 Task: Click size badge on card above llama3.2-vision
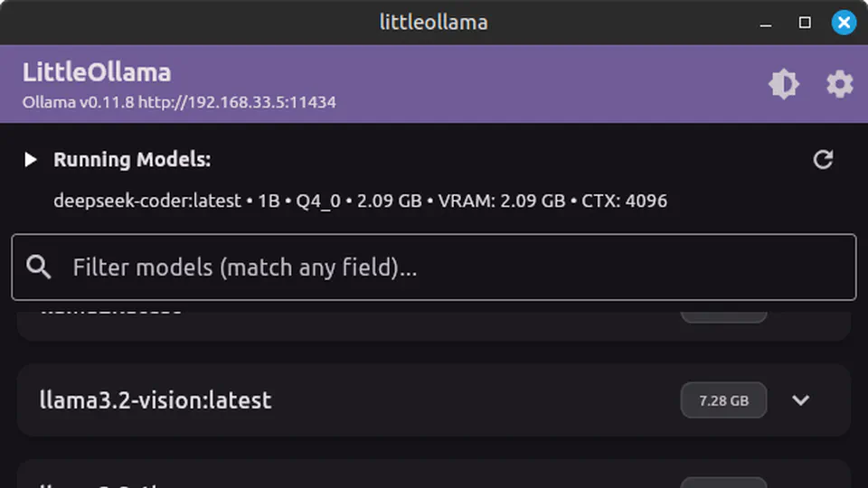[x=723, y=314]
